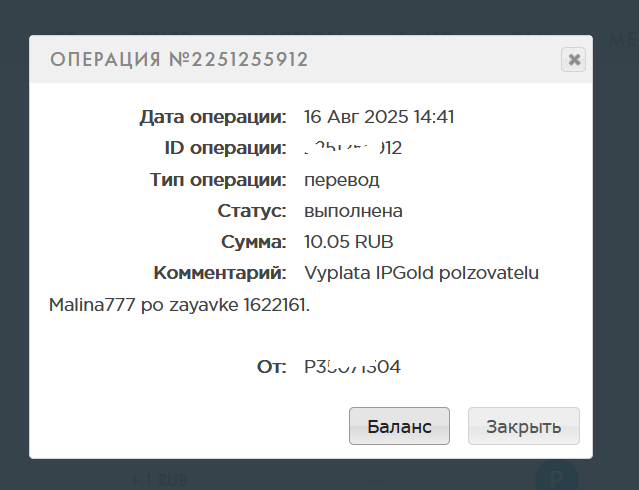Click the dialog title Операция №2251255912
639x490 pixels.
(179, 60)
